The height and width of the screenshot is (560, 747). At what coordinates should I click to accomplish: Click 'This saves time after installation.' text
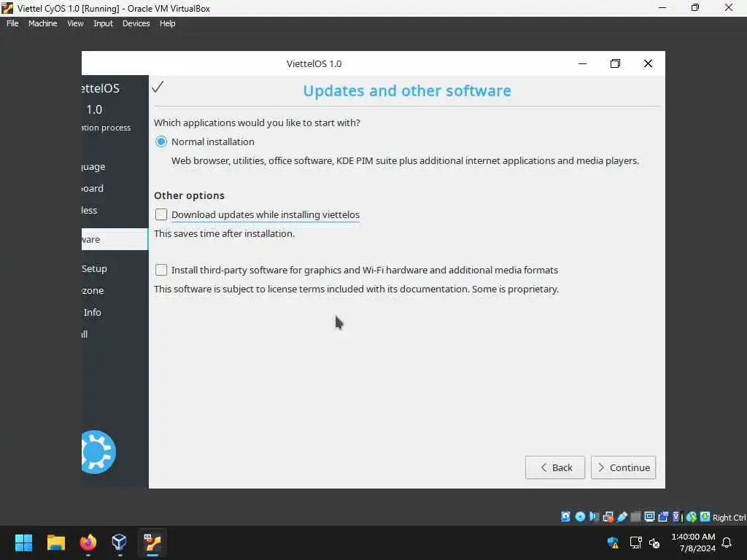[225, 233]
